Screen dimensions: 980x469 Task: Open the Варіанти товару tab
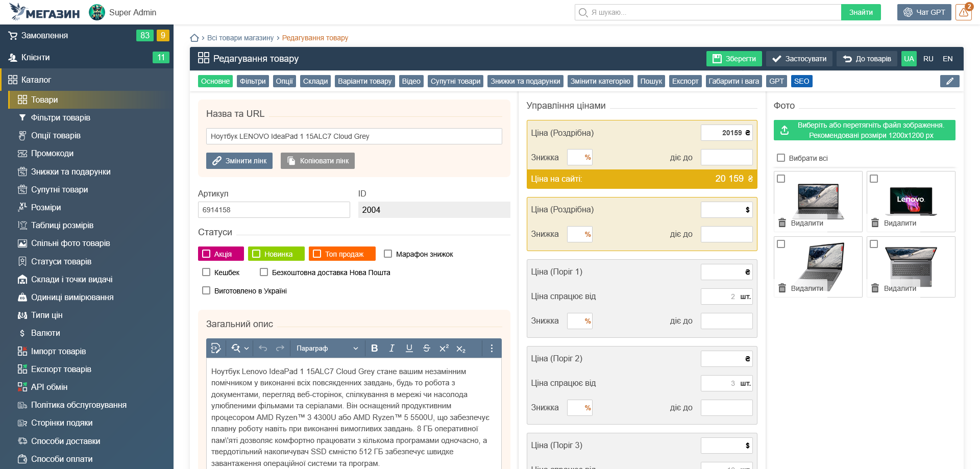click(365, 81)
